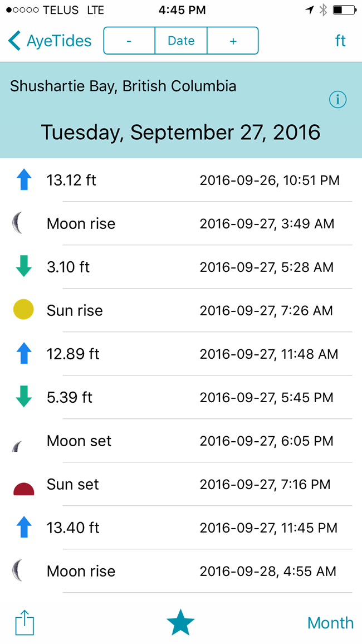This screenshot has height=644, width=362.
Task: Tap the favorite star icon
Action: click(x=180, y=623)
